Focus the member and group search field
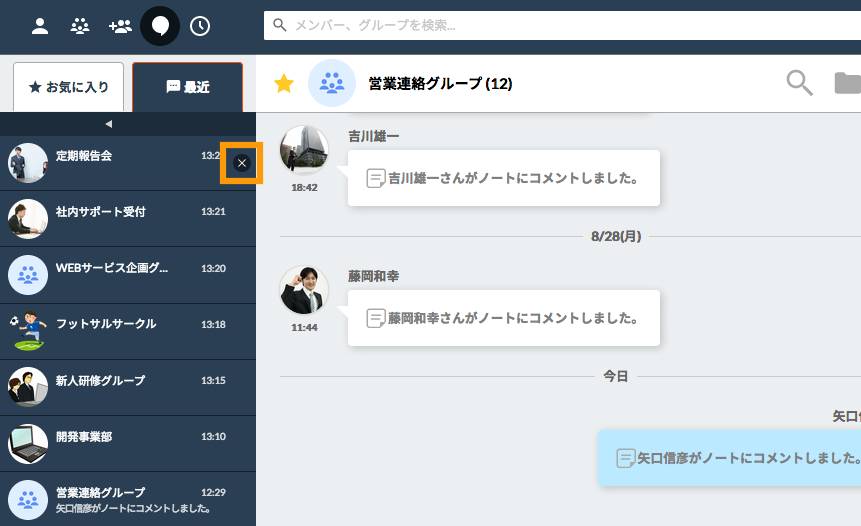Screen dimensions: 861x526 click(560, 25)
